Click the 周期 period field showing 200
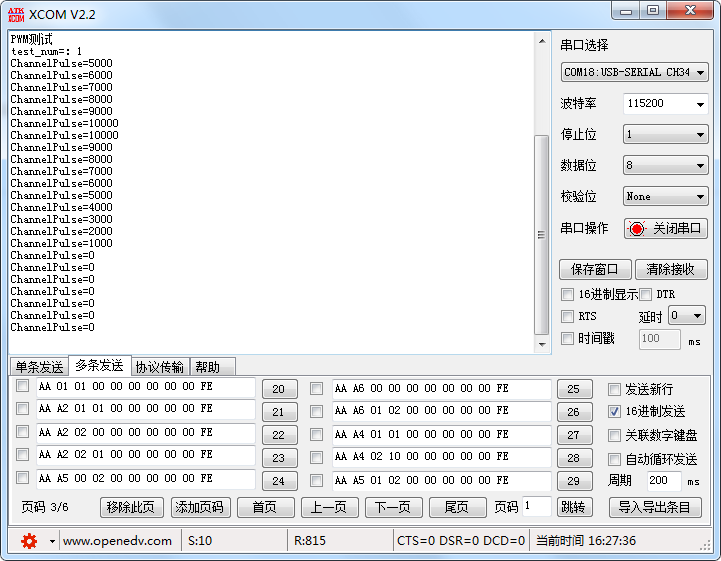 (x=664, y=481)
